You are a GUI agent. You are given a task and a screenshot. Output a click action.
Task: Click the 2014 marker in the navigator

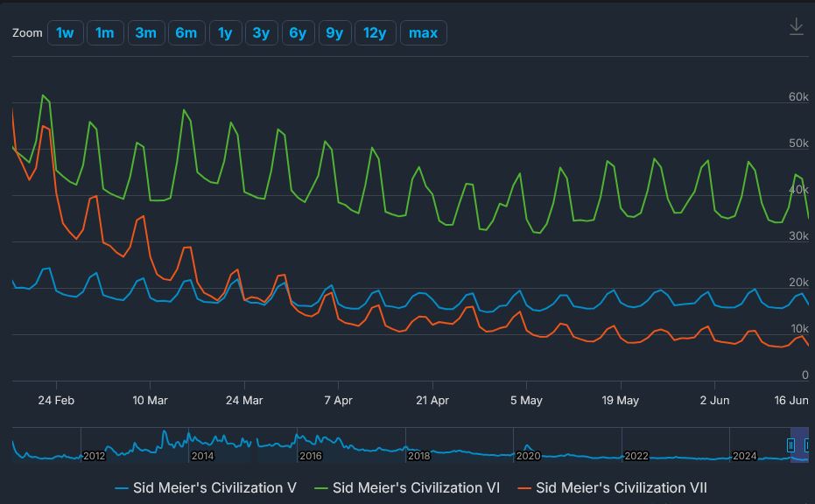tap(202, 456)
